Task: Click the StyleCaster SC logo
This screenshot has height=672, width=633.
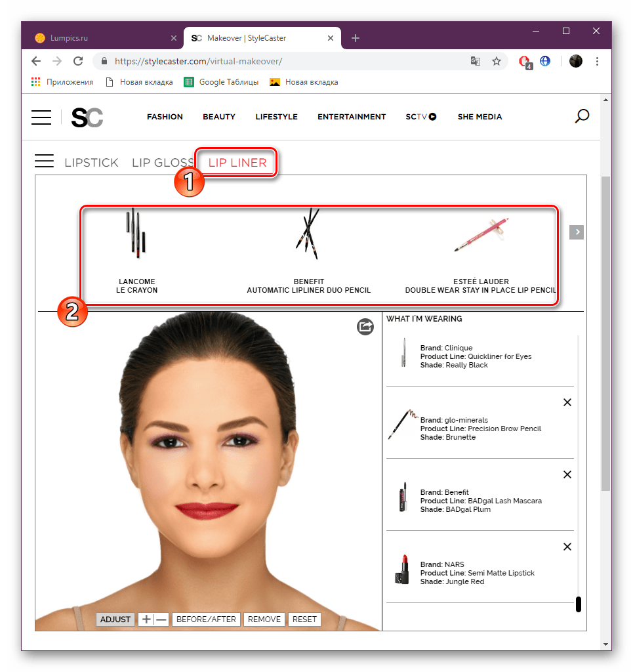Action: pyautogui.click(x=87, y=117)
